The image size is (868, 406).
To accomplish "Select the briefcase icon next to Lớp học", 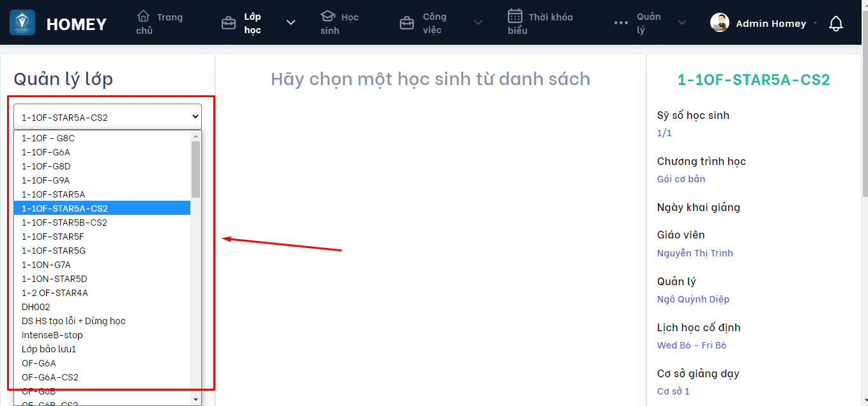I will pyautogui.click(x=229, y=22).
